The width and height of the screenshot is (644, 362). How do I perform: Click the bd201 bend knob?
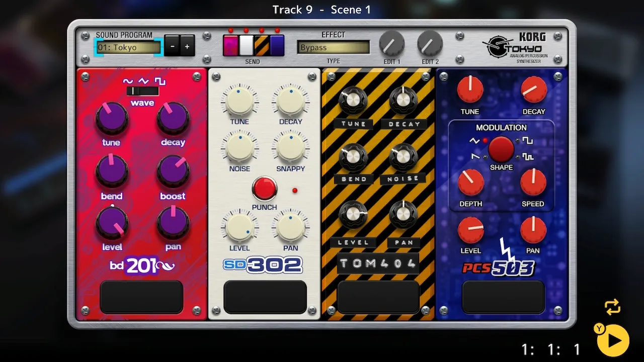coord(112,171)
